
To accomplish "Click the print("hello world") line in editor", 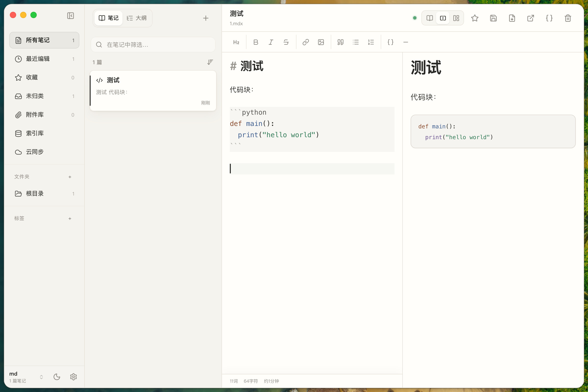I will pos(278,135).
